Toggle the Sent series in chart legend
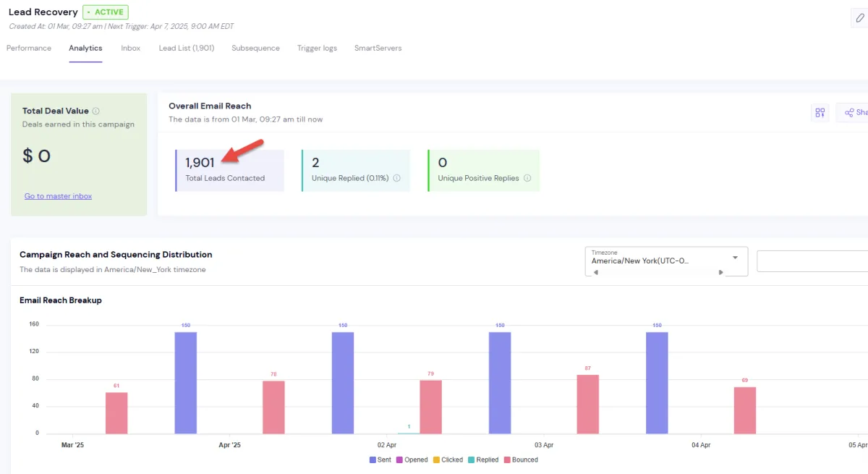Viewport: 868px width, 474px height. pyautogui.click(x=380, y=460)
